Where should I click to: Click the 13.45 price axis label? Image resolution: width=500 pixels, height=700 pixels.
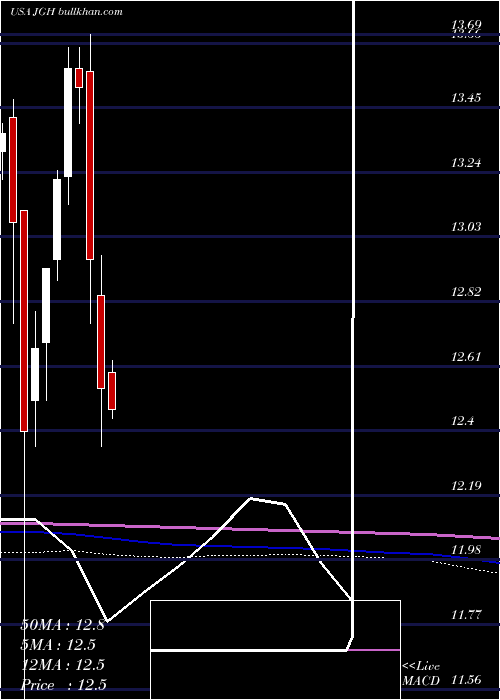(x=466, y=98)
